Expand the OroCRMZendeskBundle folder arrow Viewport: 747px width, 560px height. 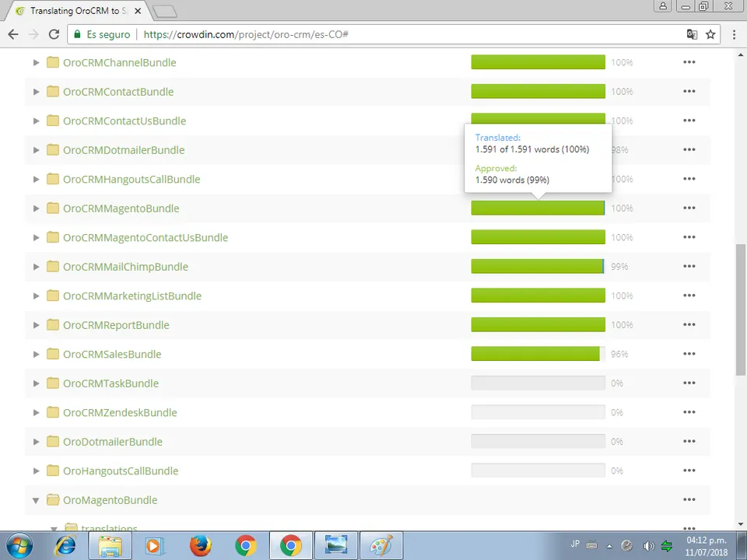tap(37, 412)
